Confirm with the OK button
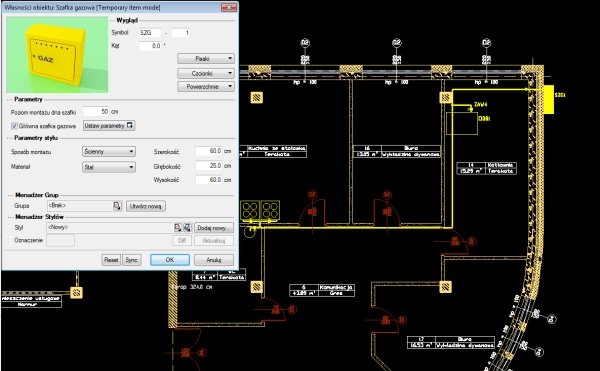 pos(170,260)
